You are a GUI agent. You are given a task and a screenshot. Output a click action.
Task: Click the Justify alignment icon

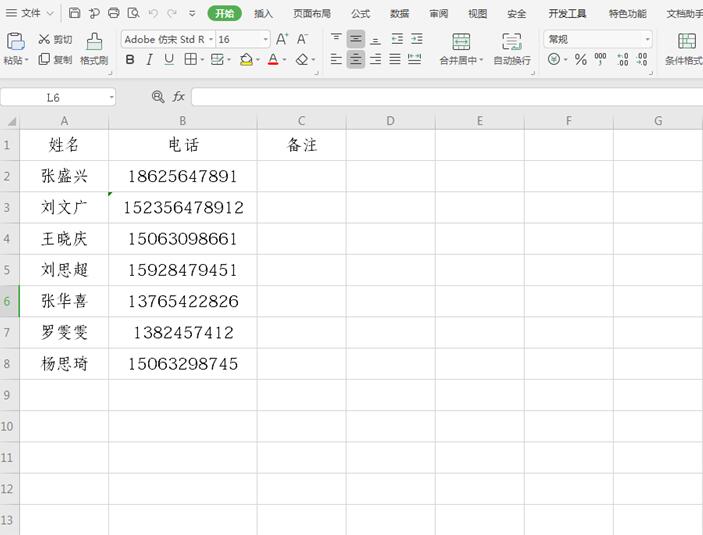[395, 59]
